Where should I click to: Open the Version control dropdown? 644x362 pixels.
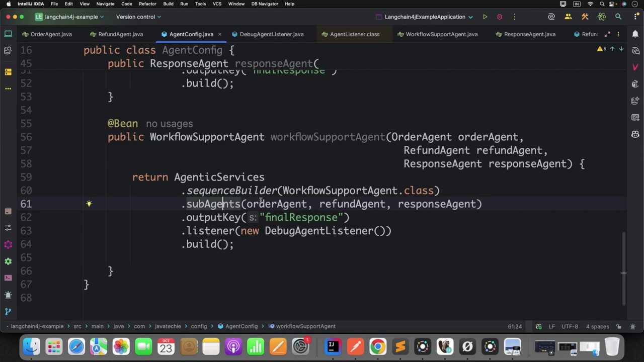point(138,17)
